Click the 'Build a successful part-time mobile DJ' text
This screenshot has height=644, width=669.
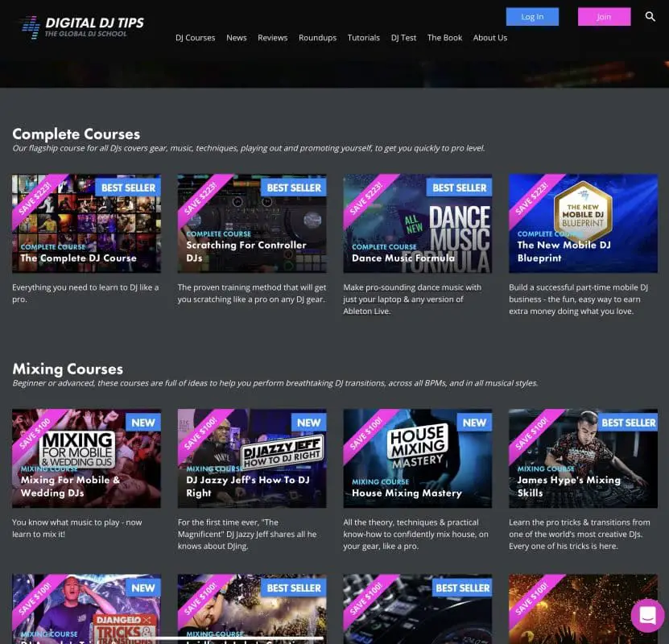pos(579,299)
